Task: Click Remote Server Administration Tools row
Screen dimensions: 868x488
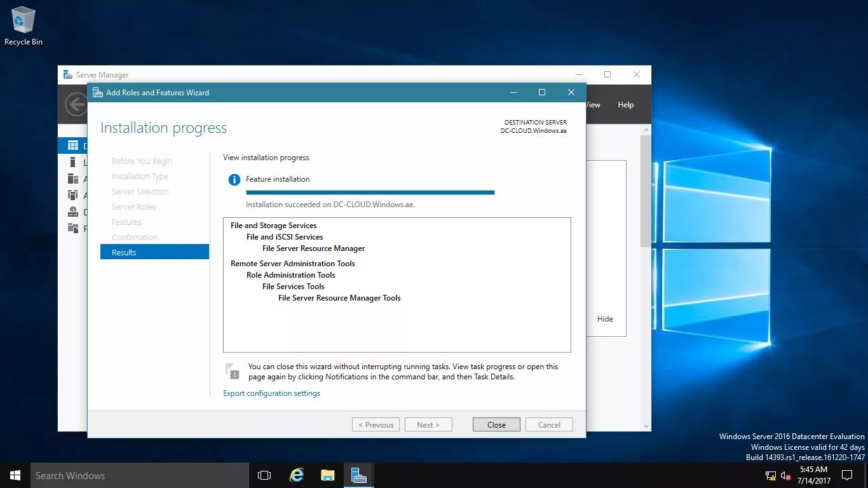Action: (292, 264)
